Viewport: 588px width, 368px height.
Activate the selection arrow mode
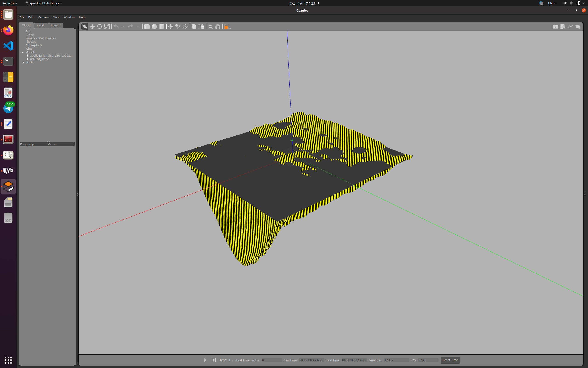(x=85, y=26)
